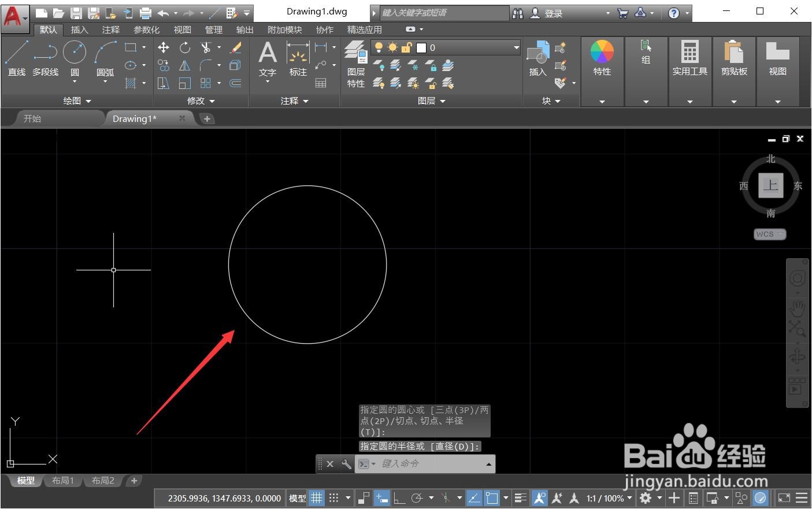Toggle object snap tracking in status bar

pos(474,497)
